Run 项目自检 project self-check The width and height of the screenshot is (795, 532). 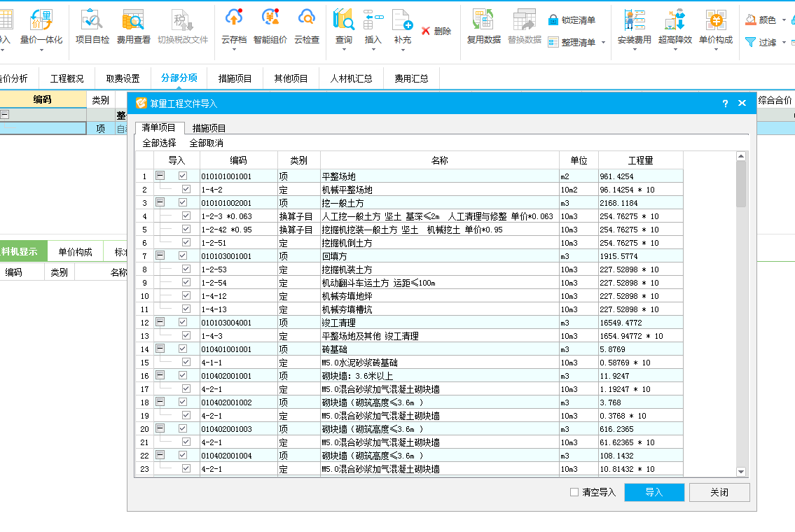92,27
